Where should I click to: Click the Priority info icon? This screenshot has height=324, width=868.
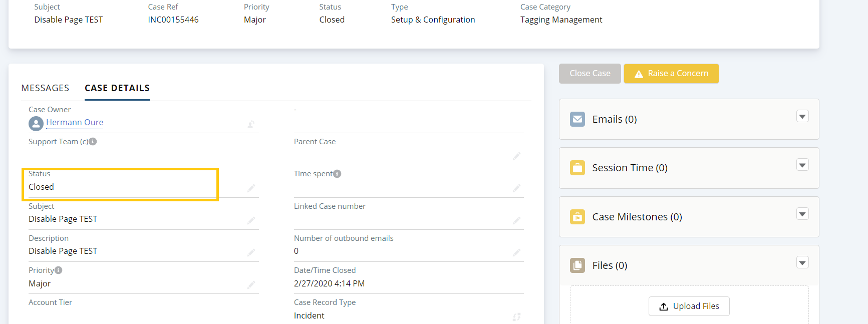point(59,270)
